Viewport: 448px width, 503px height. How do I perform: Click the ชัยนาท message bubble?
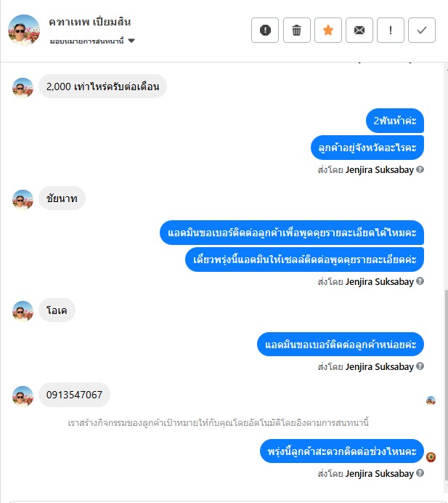click(62, 198)
